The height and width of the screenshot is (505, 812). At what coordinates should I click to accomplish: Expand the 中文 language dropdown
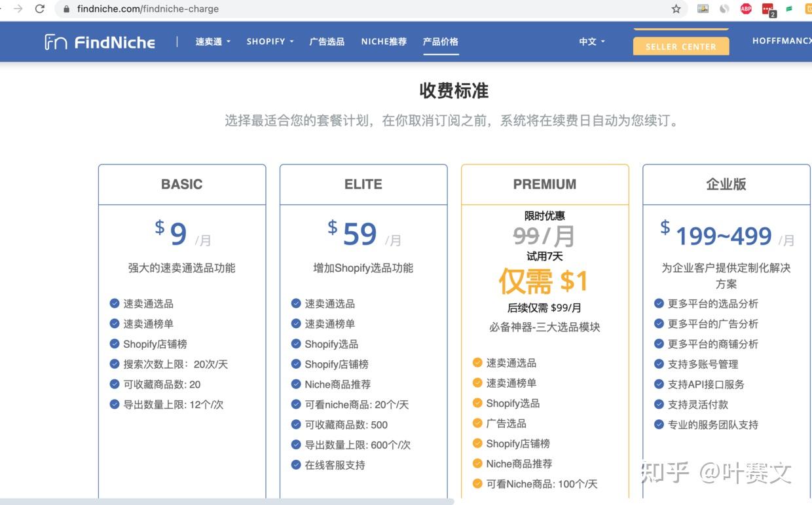point(591,41)
